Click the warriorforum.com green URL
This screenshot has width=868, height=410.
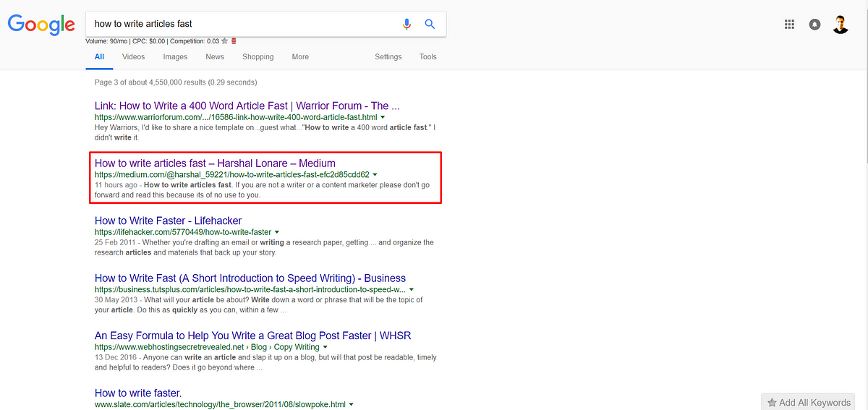[x=236, y=117]
